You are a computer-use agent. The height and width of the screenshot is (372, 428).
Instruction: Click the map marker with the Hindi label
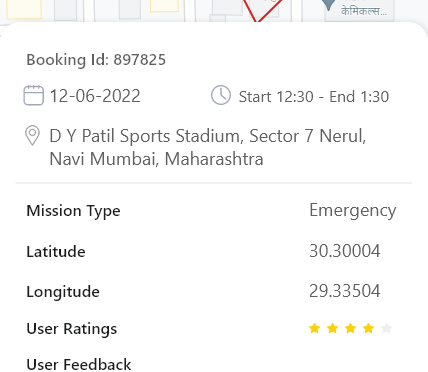pos(329,5)
